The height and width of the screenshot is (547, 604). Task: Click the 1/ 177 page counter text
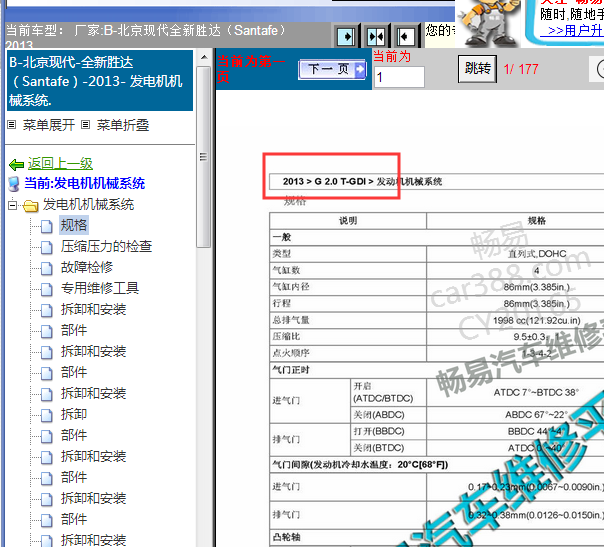[521, 69]
